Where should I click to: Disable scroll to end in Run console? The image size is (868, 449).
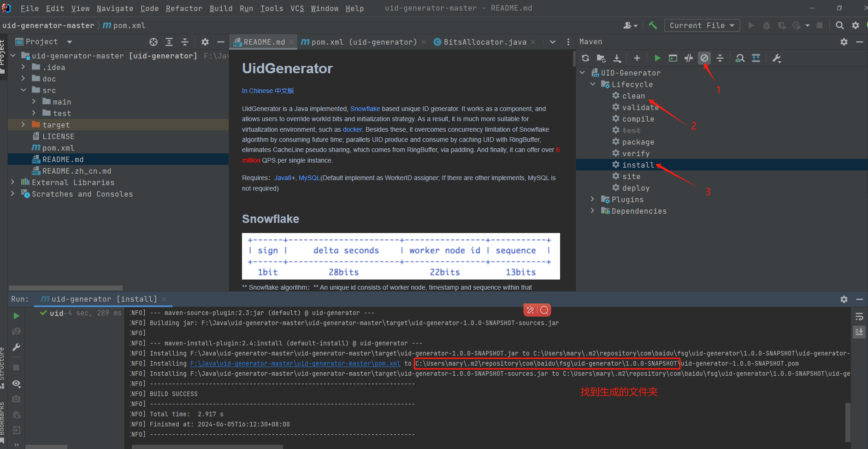point(859,332)
